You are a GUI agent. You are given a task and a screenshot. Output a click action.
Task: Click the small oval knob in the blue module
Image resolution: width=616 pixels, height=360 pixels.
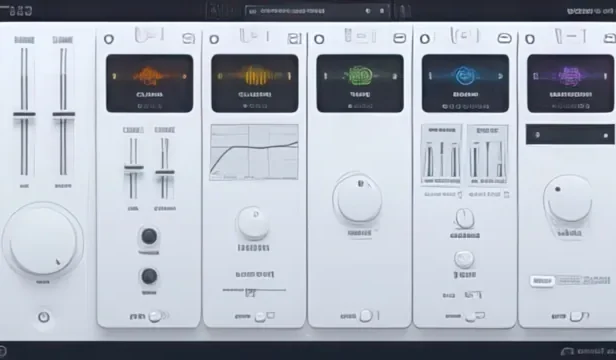tap(464, 219)
